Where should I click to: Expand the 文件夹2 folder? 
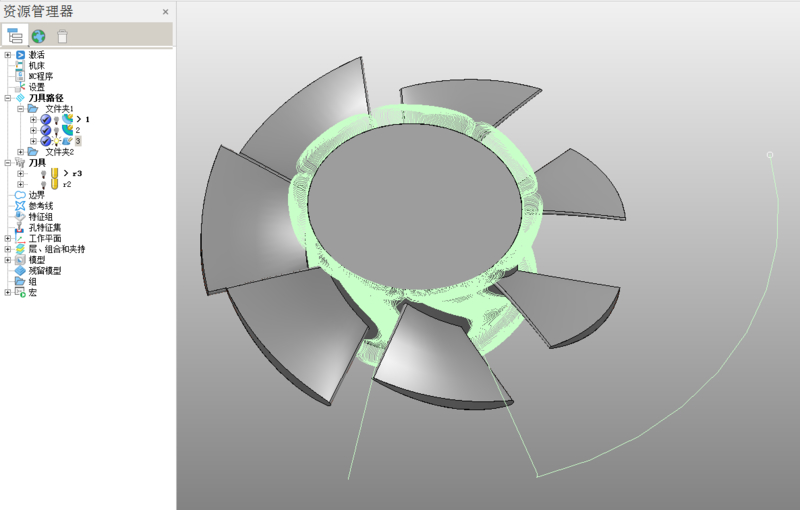(x=20, y=152)
